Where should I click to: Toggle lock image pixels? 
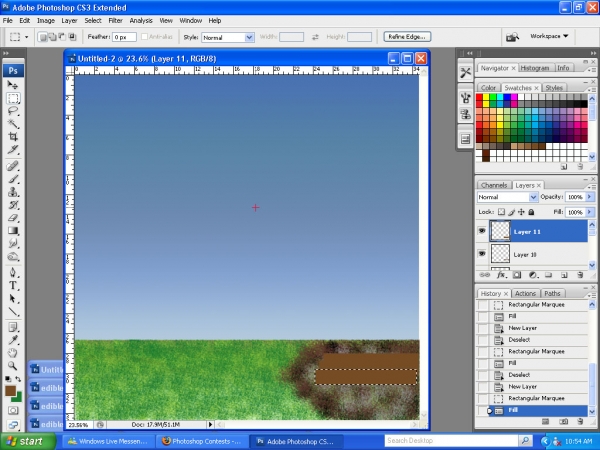pos(512,212)
